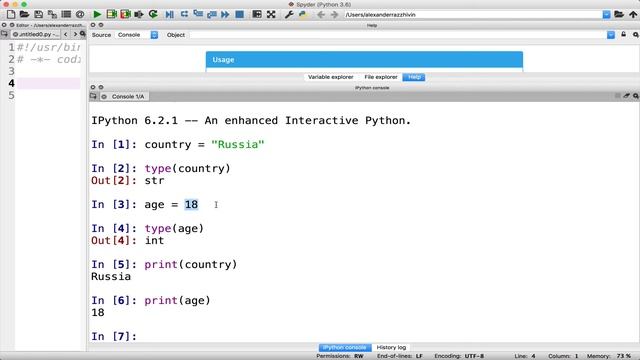Go to parent directory up arrow
The width and height of the screenshot is (640, 360).
pyautogui.click(x=633, y=15)
